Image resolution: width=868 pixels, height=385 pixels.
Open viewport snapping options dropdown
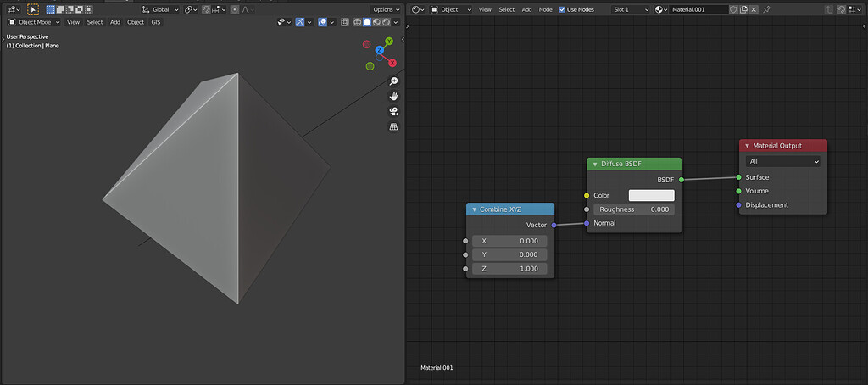pyautogui.click(x=220, y=9)
